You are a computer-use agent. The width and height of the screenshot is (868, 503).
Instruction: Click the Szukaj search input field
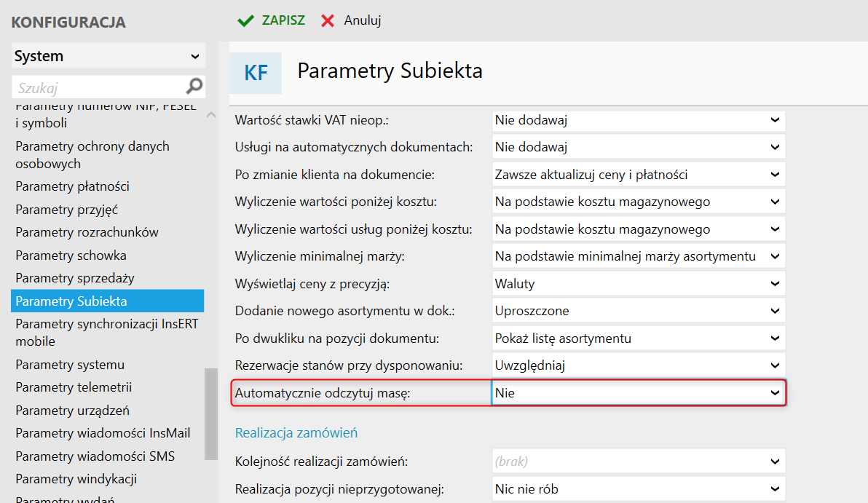[98, 88]
